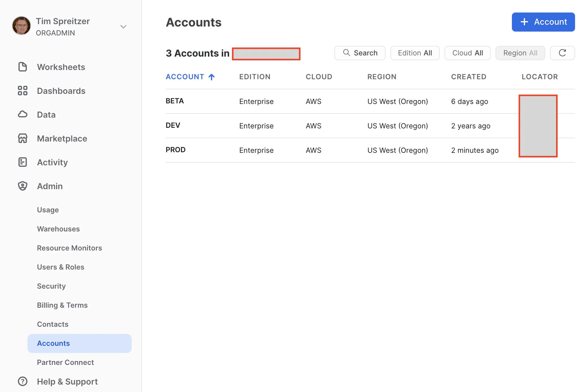This screenshot has height=392, width=584.
Task: Click the Dashboards grid icon
Action: pos(23,91)
